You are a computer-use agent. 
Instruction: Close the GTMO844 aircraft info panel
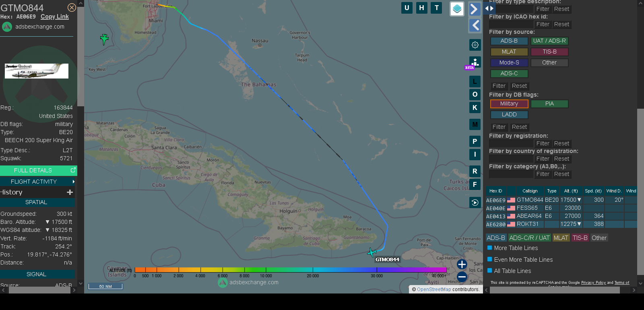point(72,8)
